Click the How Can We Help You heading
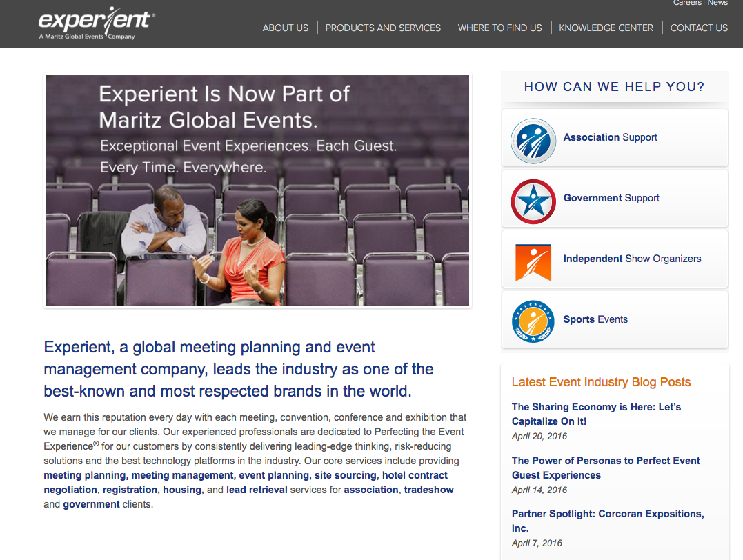Screen dimensions: 743x560 (x=614, y=87)
